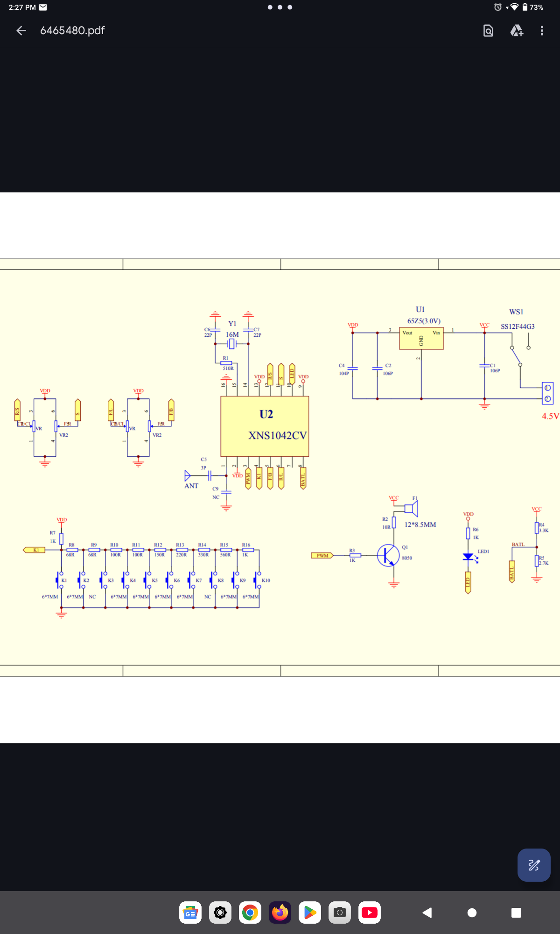This screenshot has height=934, width=560.
Task: Tap the ANT antenna label
Action: 191,486
